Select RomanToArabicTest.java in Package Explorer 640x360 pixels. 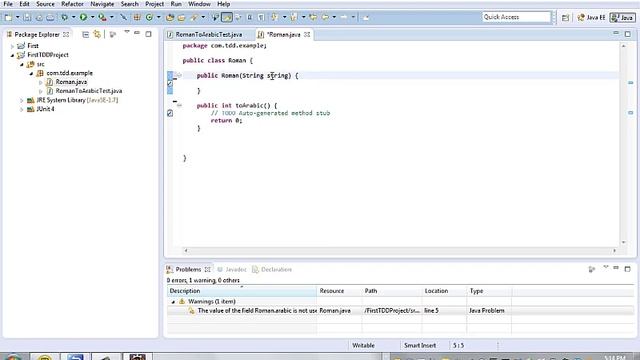pos(89,91)
